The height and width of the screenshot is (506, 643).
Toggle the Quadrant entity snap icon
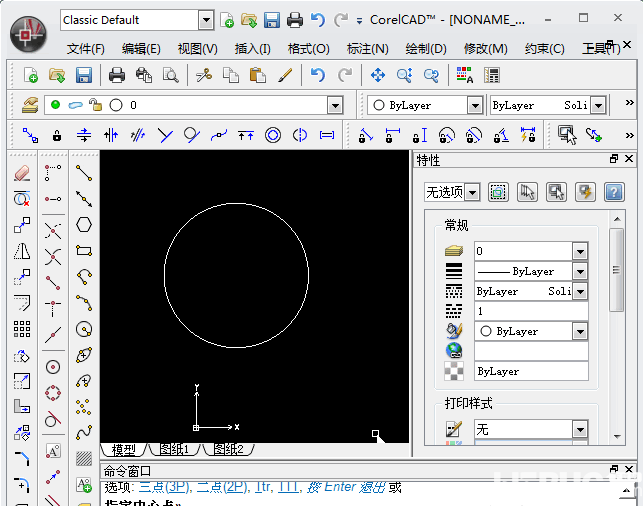pos(53,393)
